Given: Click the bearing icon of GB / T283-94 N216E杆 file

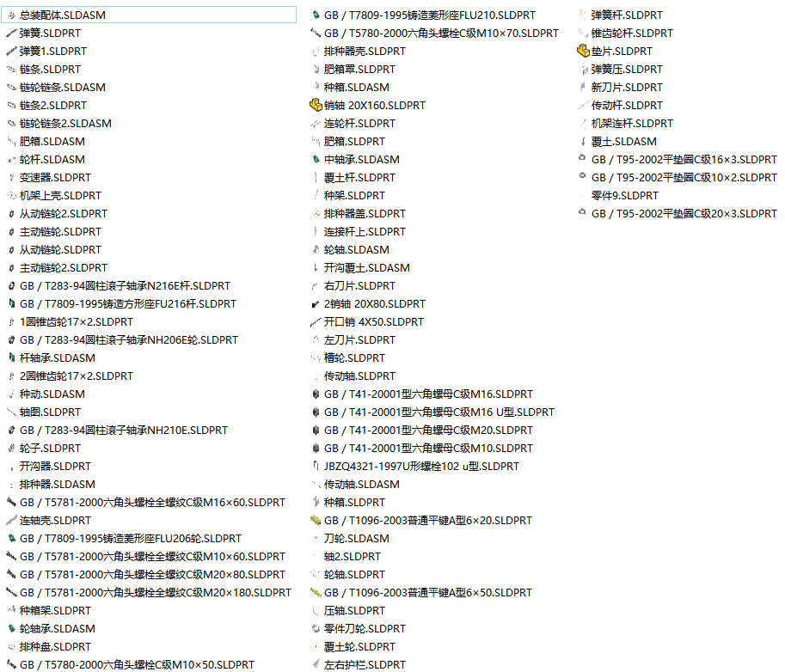Looking at the screenshot, I should 11,285.
